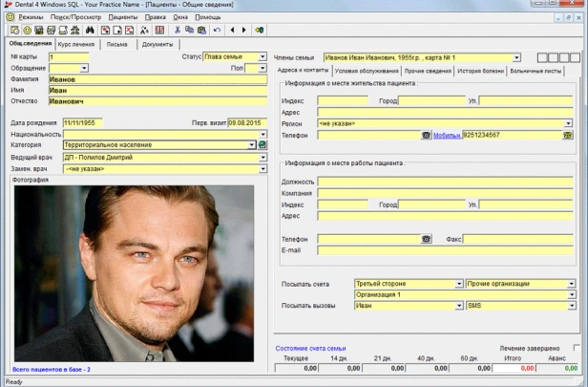Click green icon beside Категория field
Screen dimensions: 588x387
click(x=262, y=145)
